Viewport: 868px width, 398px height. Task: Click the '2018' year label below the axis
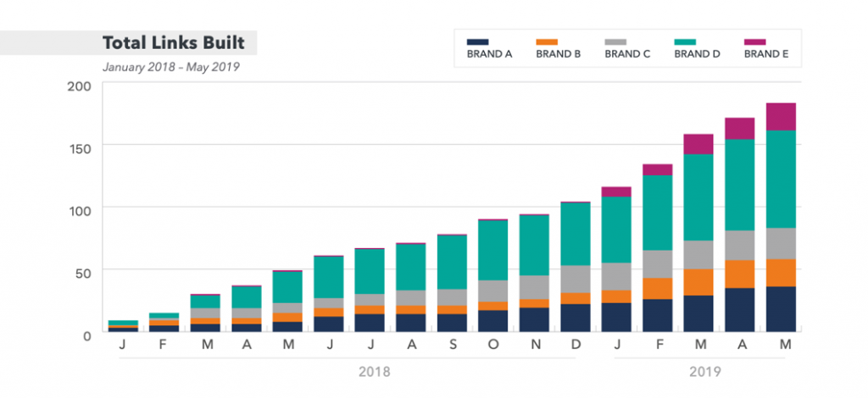click(376, 371)
